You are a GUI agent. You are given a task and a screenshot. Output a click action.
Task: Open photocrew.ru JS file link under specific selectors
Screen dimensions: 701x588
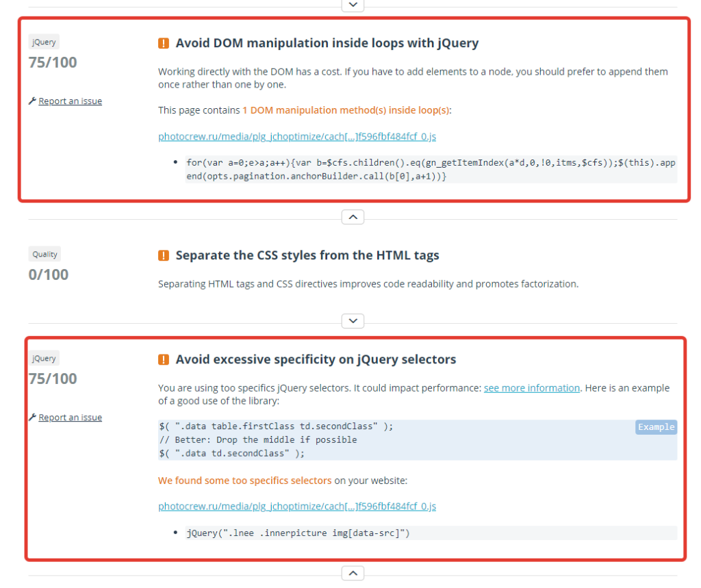point(296,507)
